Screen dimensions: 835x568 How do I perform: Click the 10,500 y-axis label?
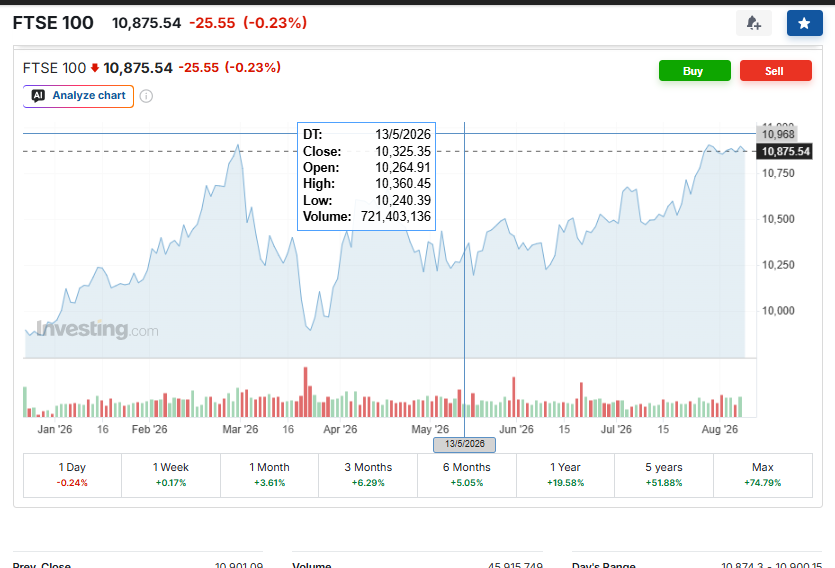[778, 219]
